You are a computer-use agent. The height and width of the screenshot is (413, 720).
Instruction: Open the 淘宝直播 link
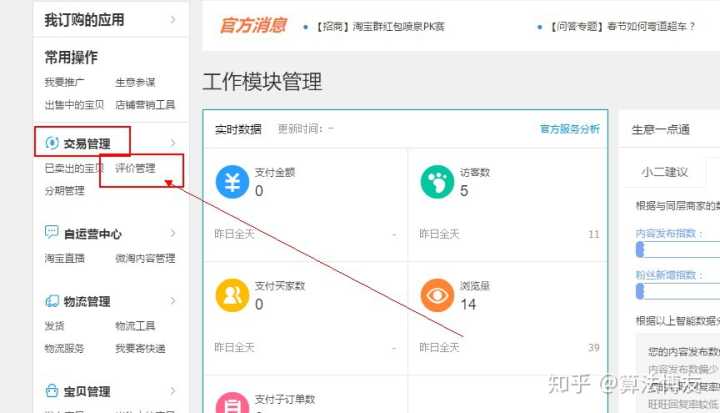[x=64, y=258]
